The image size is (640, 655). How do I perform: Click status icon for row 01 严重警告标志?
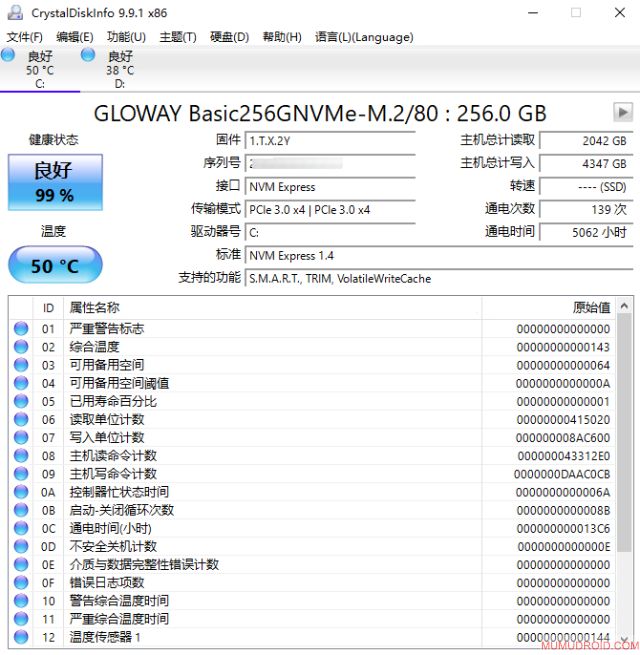tap(21, 329)
